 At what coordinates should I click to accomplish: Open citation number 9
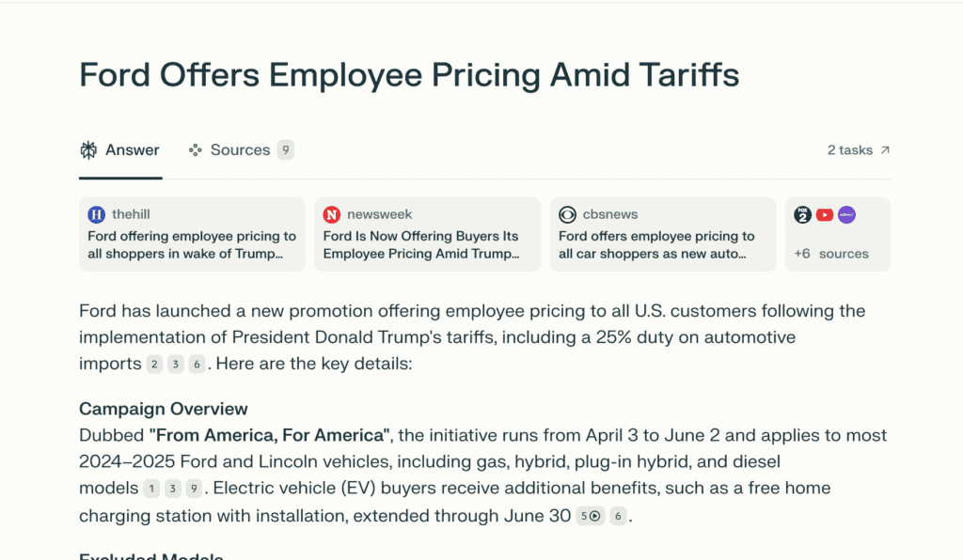(x=193, y=489)
